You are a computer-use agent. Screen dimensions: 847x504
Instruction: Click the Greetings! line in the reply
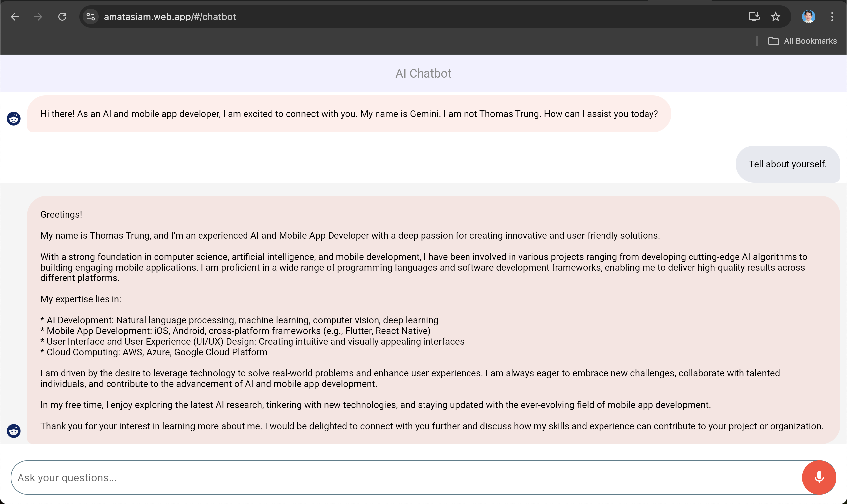point(61,214)
